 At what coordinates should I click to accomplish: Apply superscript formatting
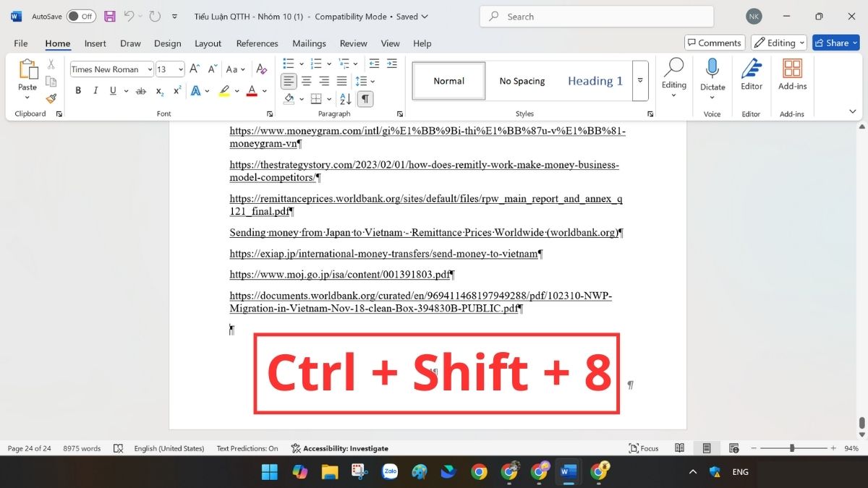[177, 91]
